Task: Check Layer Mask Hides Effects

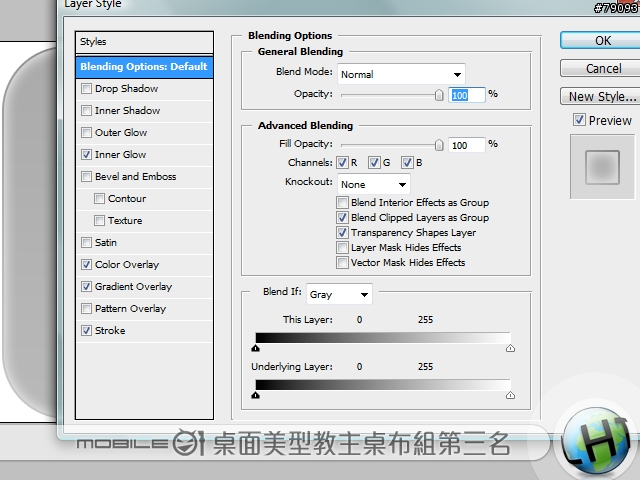Action: 342,248
